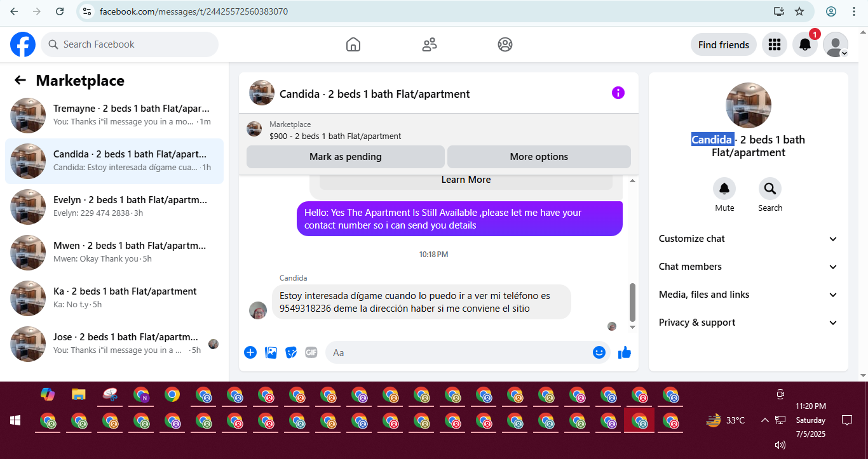
Task: Click More options button
Action: click(x=539, y=157)
